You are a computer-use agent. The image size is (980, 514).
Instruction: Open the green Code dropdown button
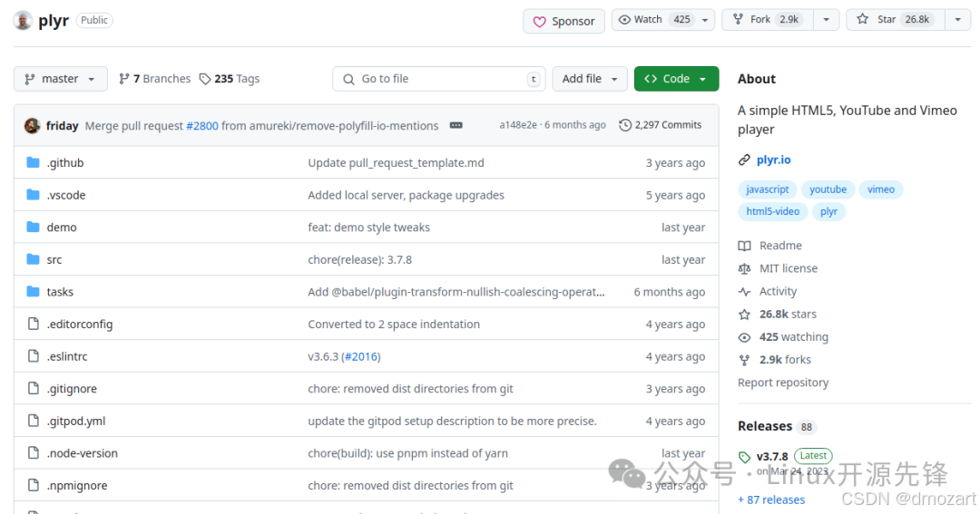676,79
